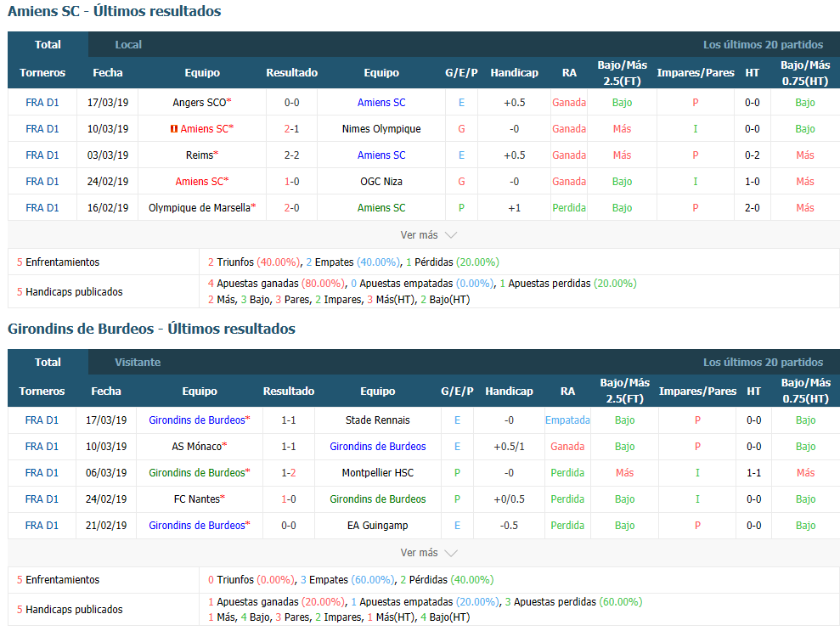The image size is (840, 631).
Task: Click Handicap column header in Amiens table
Action: tap(515, 72)
